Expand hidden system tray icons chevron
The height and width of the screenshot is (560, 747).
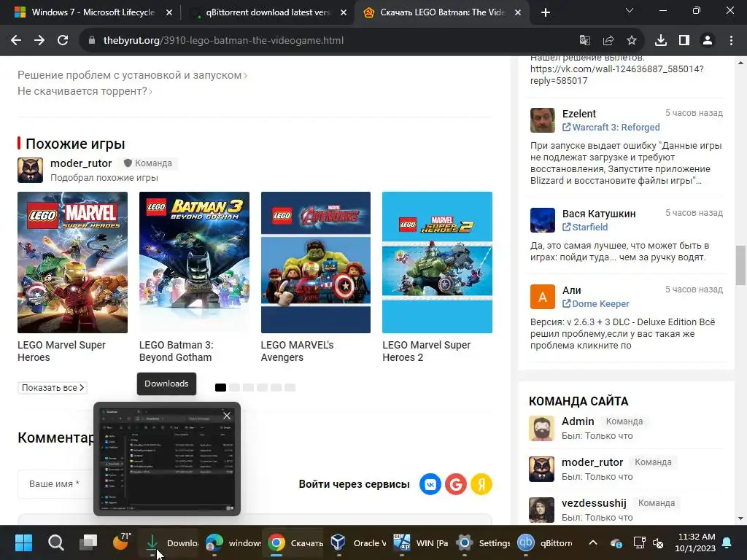[x=592, y=542]
